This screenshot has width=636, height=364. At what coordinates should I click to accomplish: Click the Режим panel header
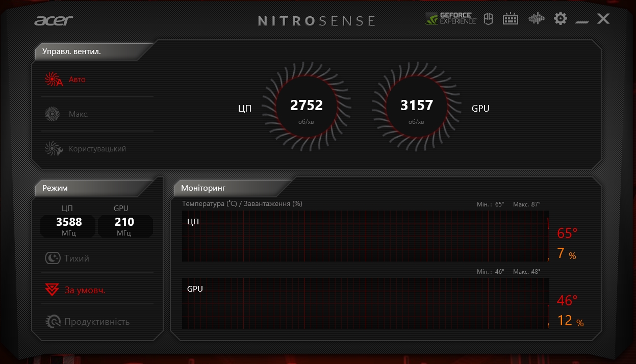[55, 188]
